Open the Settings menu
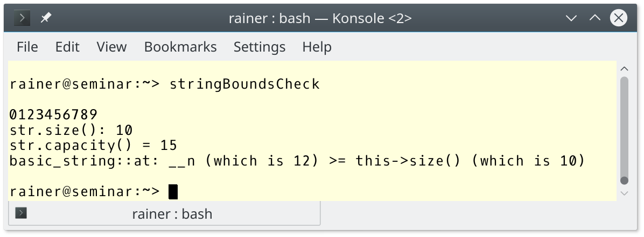This screenshot has width=644, height=237. pos(260,47)
